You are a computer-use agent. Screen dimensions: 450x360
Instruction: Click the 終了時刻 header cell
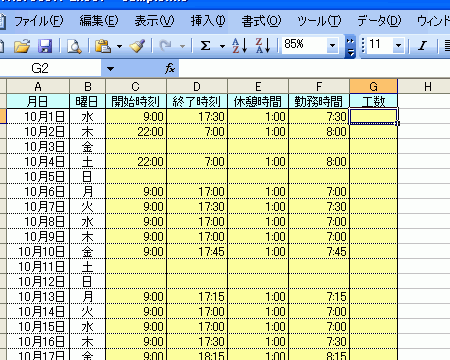pos(197,101)
